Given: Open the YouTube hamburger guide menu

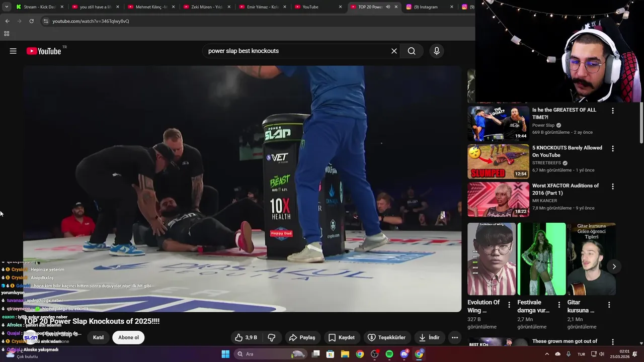Looking at the screenshot, I should [x=13, y=51].
